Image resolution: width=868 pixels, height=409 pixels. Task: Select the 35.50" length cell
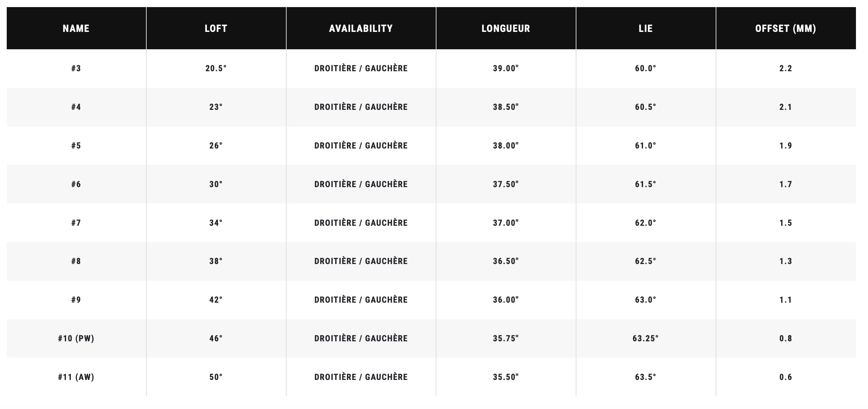click(506, 377)
